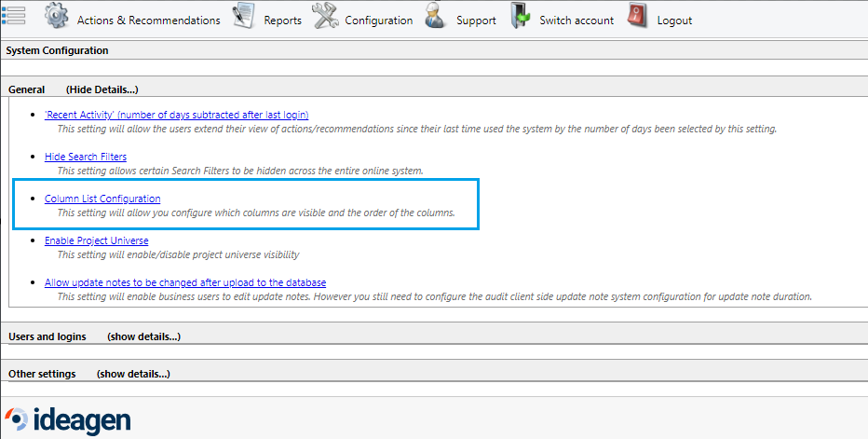The image size is (868, 439).
Task: Click the Reports notepad icon
Action: pos(244,17)
